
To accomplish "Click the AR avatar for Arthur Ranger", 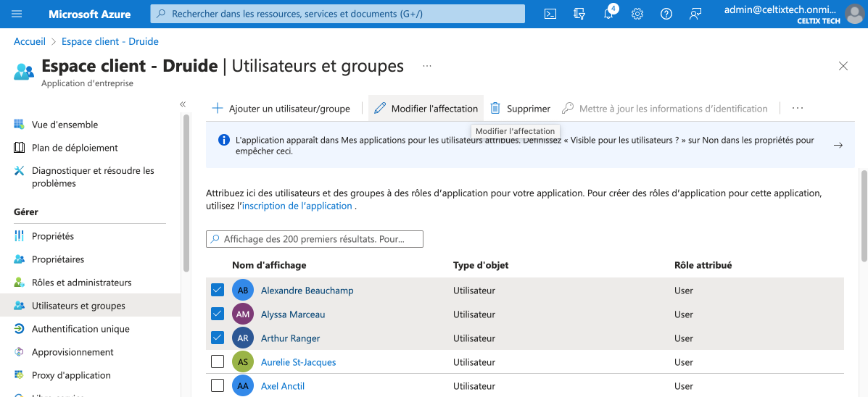I will (242, 338).
